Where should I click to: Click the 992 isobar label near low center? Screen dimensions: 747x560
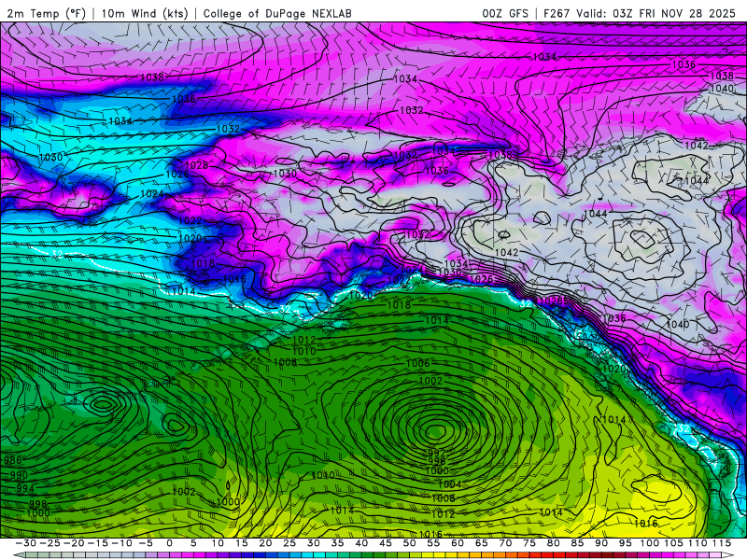tap(436, 453)
